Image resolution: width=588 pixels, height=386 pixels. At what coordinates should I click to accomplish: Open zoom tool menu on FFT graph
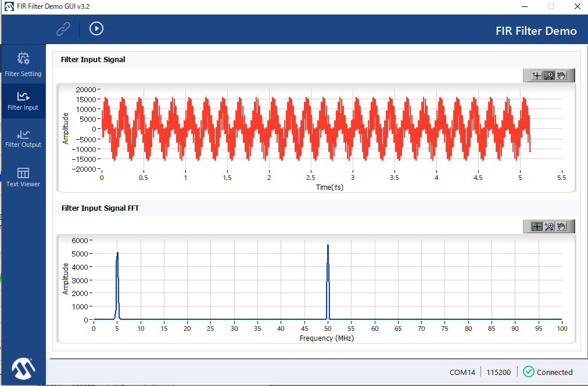click(549, 226)
